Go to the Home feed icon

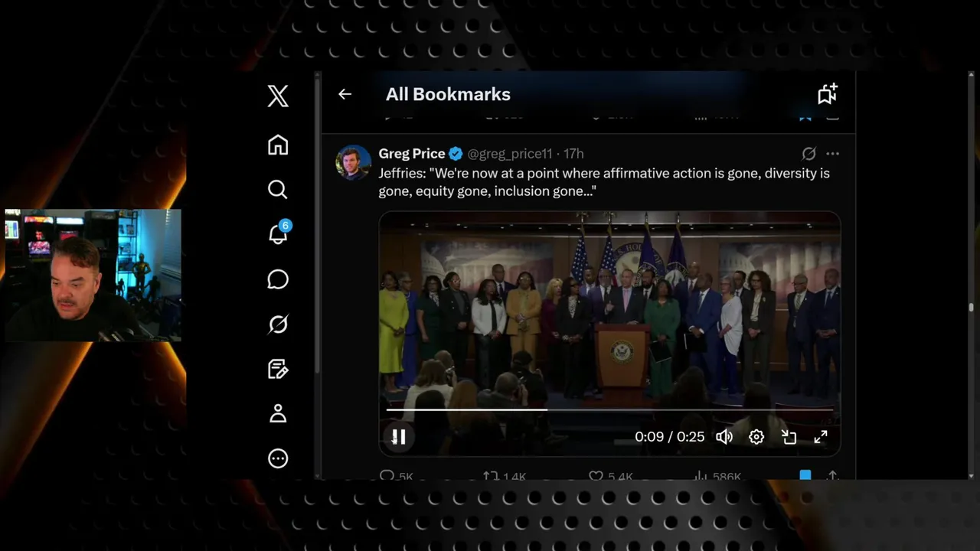click(278, 145)
